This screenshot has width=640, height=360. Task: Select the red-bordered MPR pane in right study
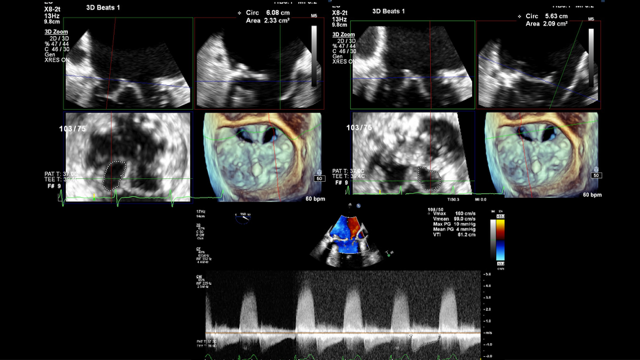pos(539,64)
